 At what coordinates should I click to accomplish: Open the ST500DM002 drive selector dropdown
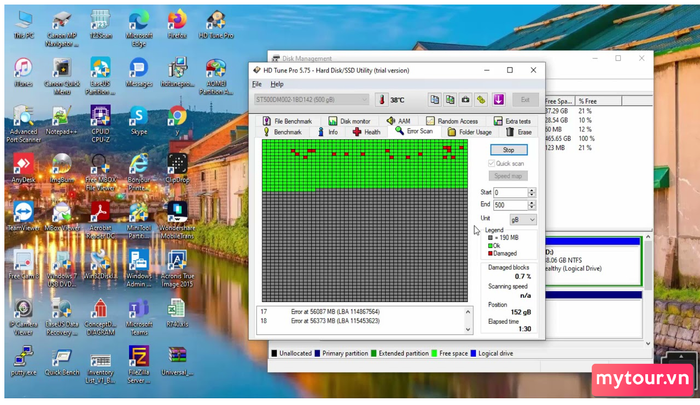coord(311,100)
